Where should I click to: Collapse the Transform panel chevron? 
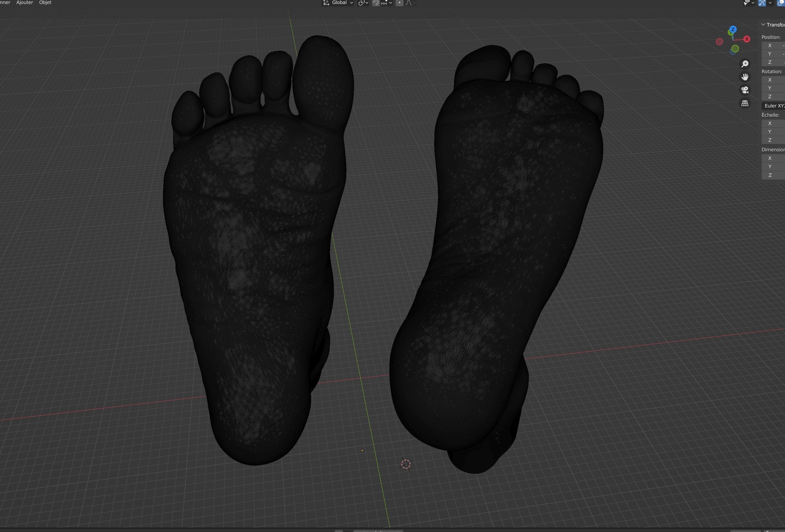coord(763,25)
